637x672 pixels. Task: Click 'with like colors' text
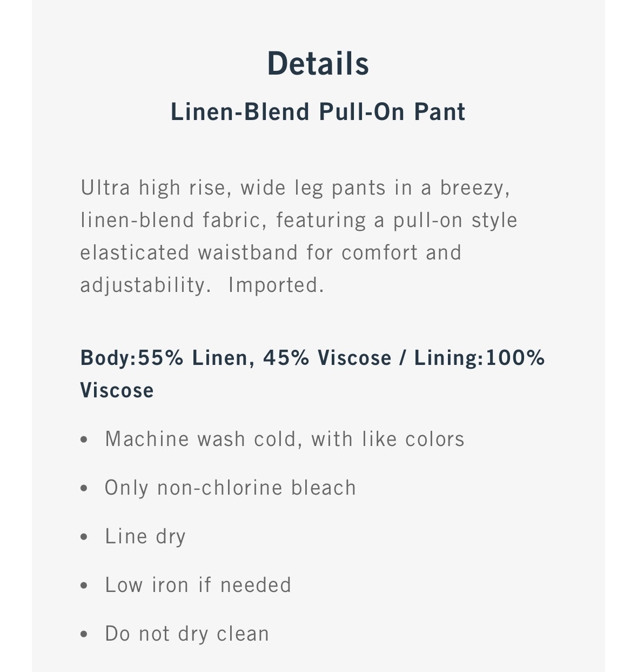click(x=388, y=439)
